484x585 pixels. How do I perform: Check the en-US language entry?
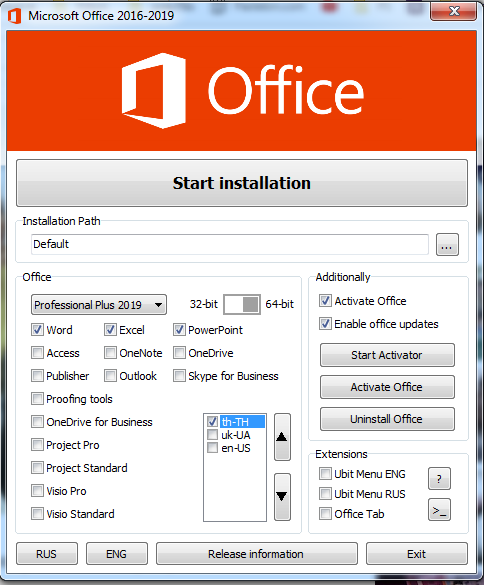click(x=212, y=448)
